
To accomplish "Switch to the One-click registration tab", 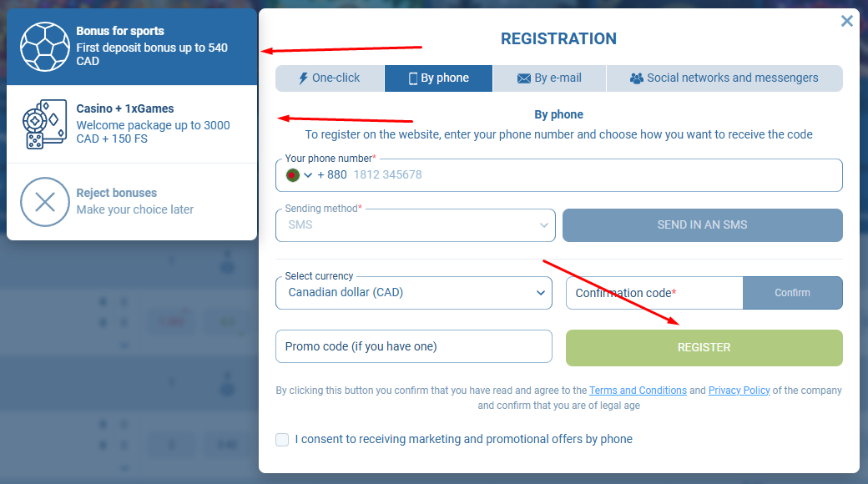I will click(x=330, y=78).
